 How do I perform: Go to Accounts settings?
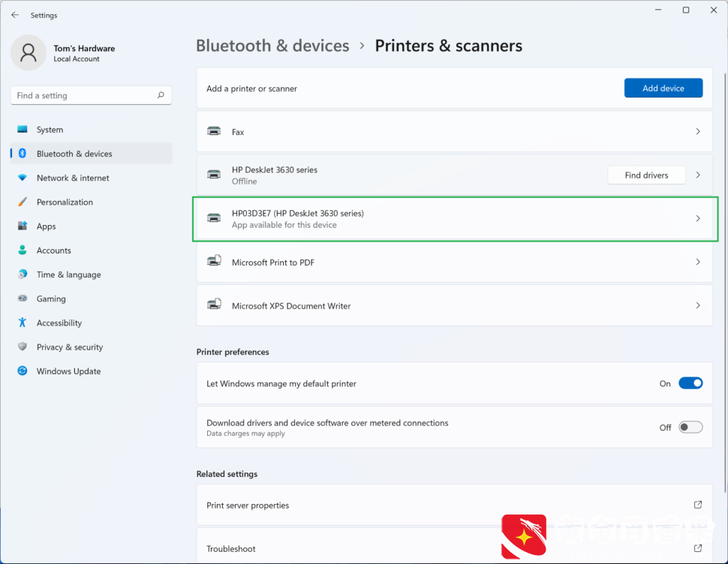coord(91,250)
